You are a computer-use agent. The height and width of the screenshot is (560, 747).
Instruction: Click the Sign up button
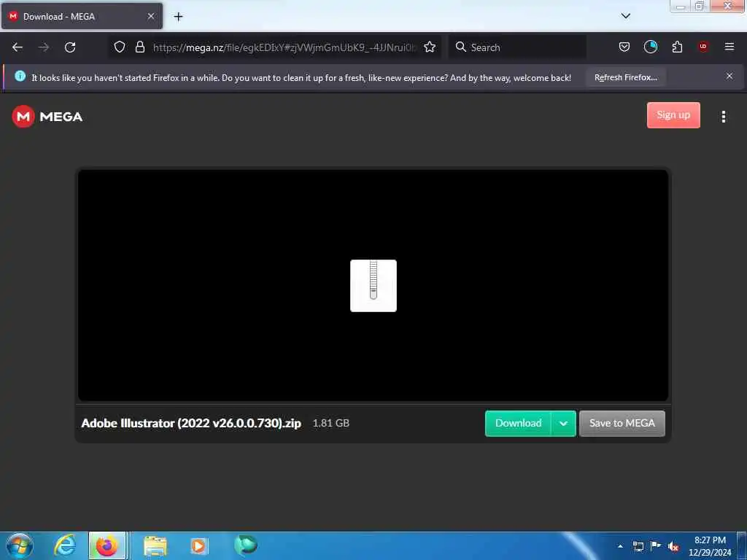pos(673,115)
